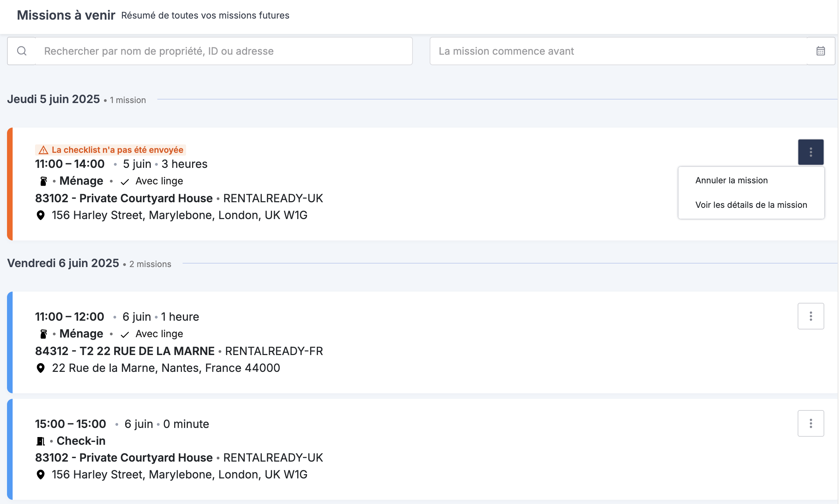This screenshot has height=504, width=839.
Task: Click the location pin on 5 juin Harley Street address
Action: pyautogui.click(x=41, y=215)
